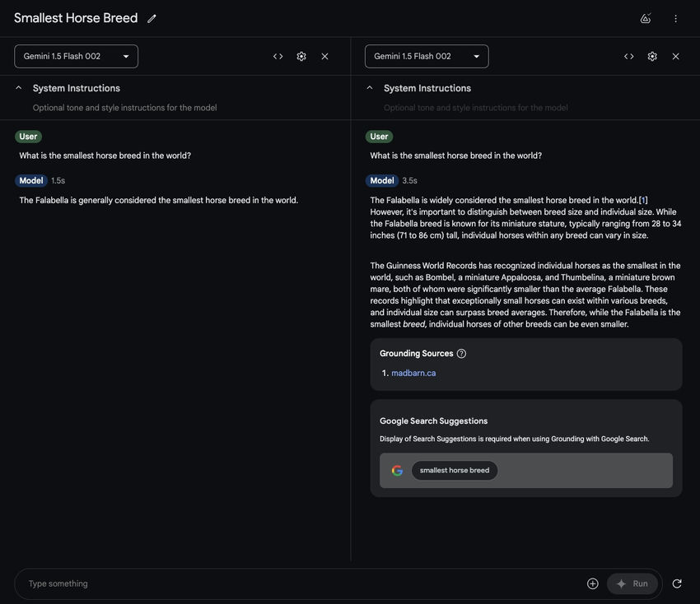Click the smallest horse breed search chip
The width and height of the screenshot is (700, 604).
pyautogui.click(x=454, y=470)
